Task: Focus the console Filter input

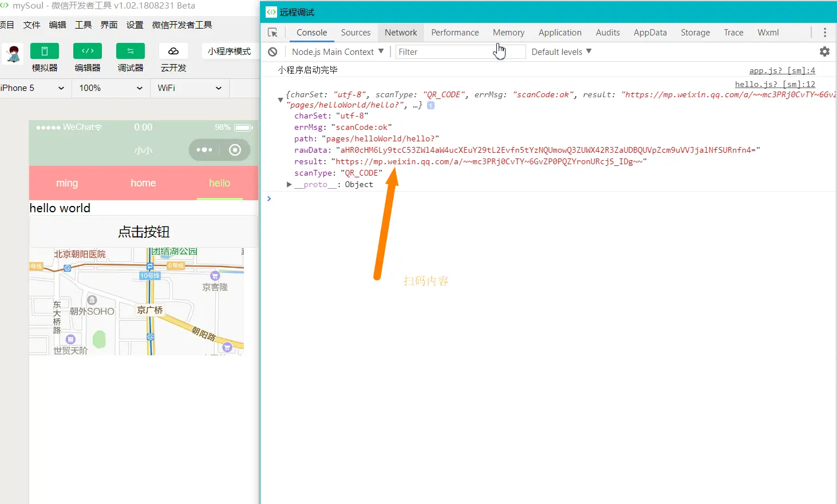Action: pos(460,52)
